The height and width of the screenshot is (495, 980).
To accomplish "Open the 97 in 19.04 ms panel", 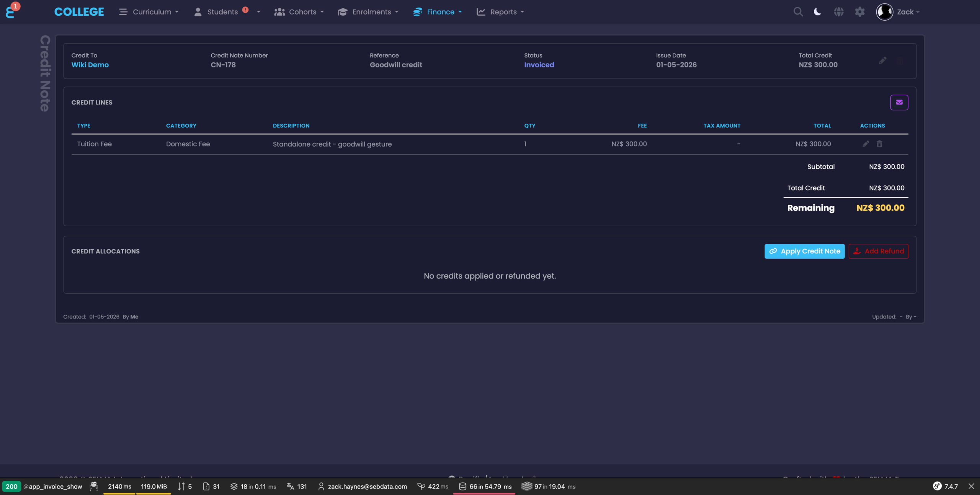I will click(x=549, y=487).
